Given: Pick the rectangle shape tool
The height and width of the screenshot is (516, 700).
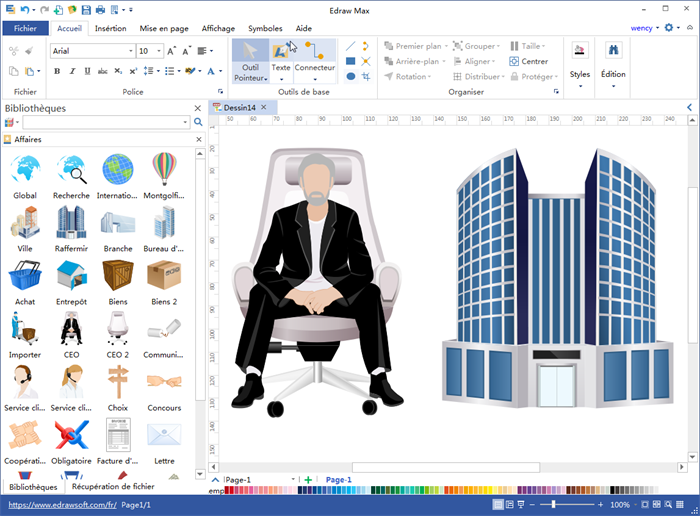Looking at the screenshot, I should (350, 61).
